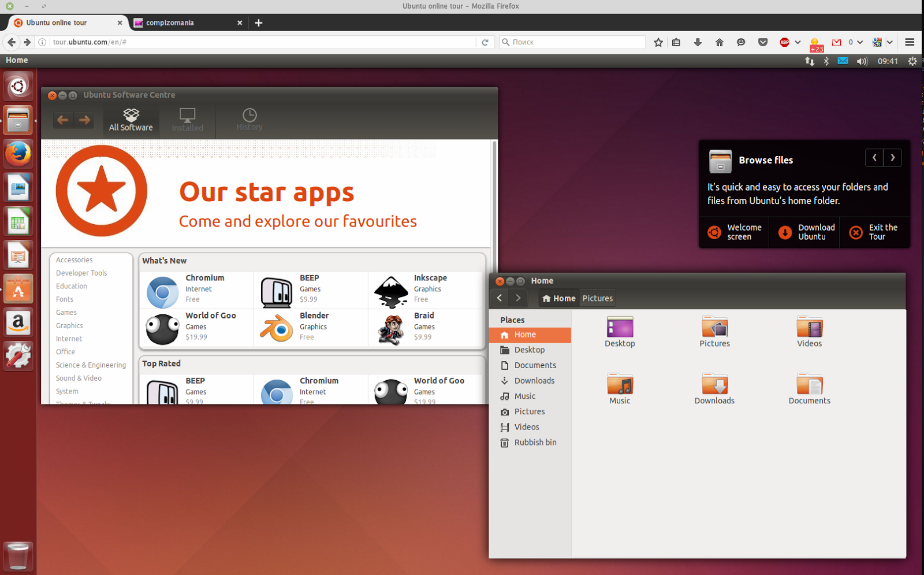Expand the Adblock Plus dropdown arrow
The image size is (924, 575).
796,42
